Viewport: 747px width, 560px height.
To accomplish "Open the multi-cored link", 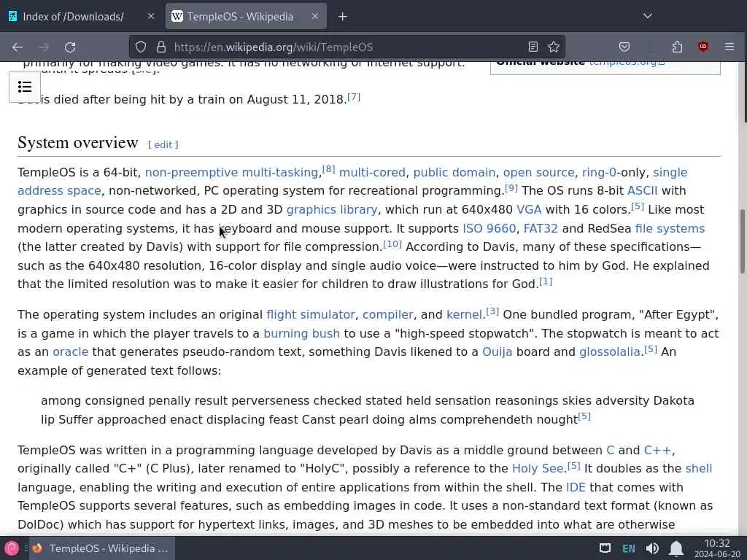I will pos(372,172).
